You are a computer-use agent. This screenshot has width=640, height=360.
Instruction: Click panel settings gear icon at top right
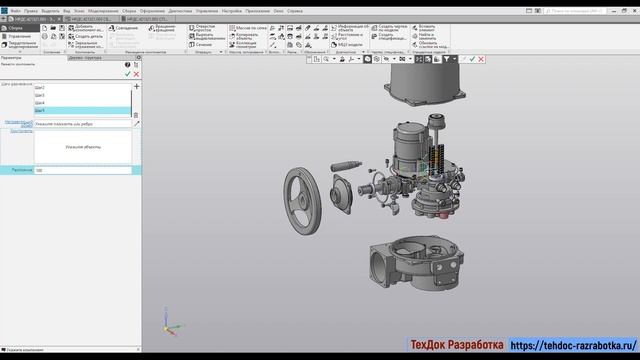pyautogui.click(x=139, y=58)
